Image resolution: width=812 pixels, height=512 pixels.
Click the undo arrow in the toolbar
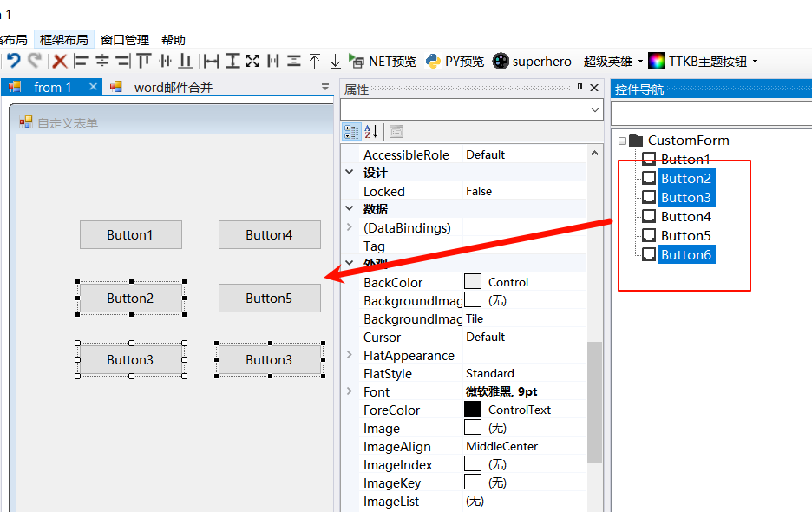pyautogui.click(x=14, y=61)
